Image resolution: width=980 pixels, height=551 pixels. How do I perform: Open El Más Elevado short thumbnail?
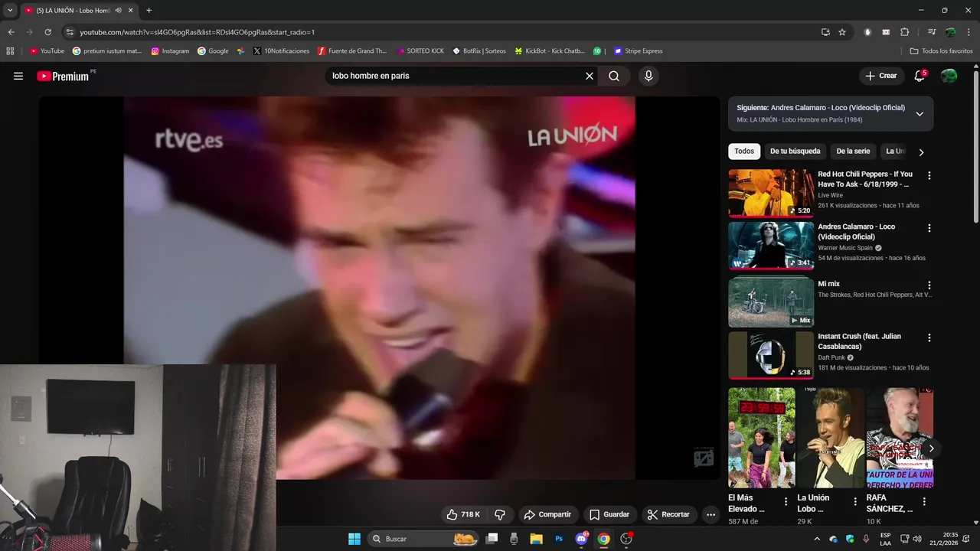[x=761, y=438]
